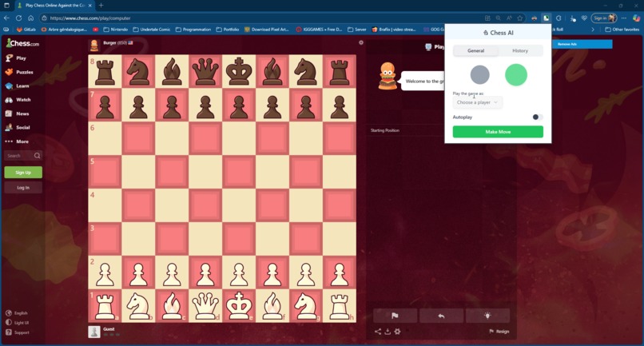This screenshot has width=644, height=346.
Task: Open the Choose a player dropdown
Action: pos(477,102)
